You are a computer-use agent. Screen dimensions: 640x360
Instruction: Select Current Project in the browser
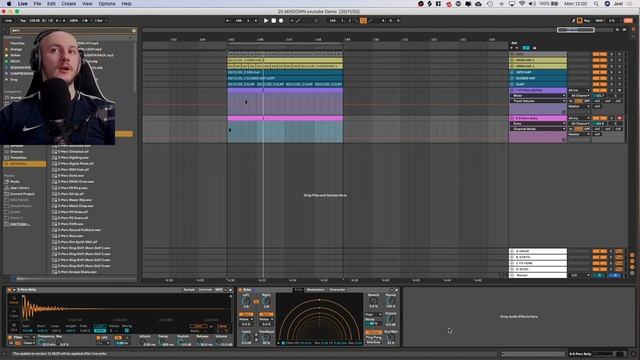[x=22, y=194]
